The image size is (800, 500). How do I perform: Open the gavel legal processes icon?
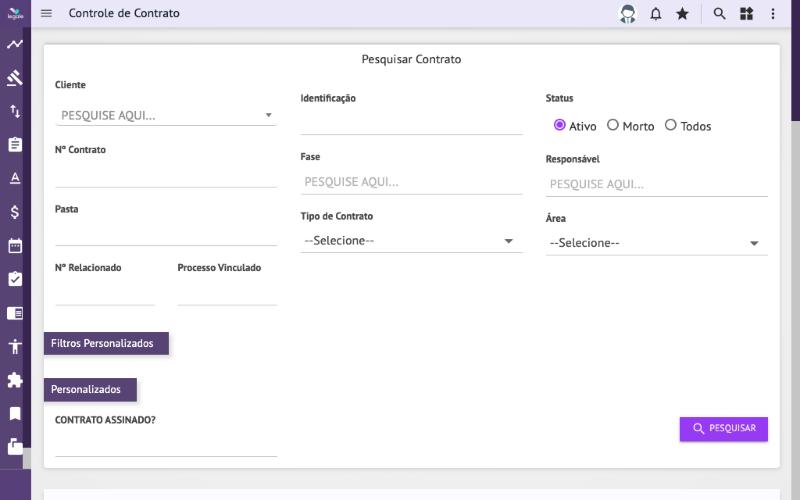(x=15, y=78)
